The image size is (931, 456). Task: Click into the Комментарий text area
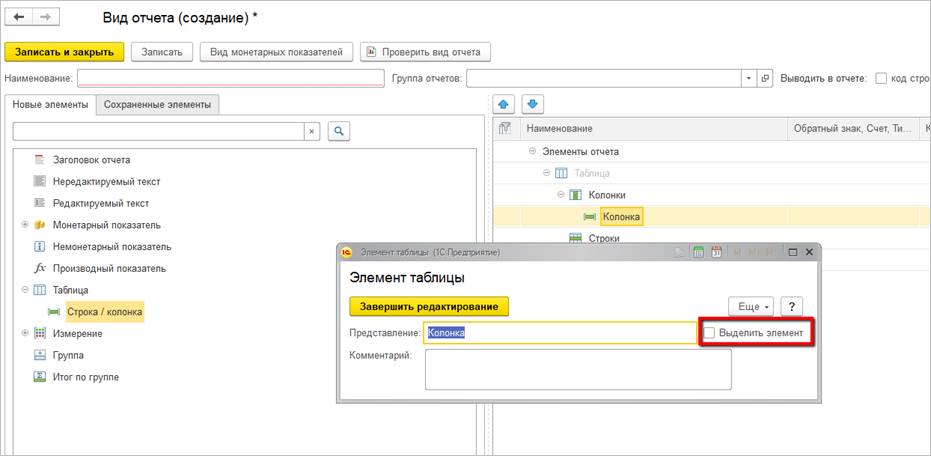(578, 369)
